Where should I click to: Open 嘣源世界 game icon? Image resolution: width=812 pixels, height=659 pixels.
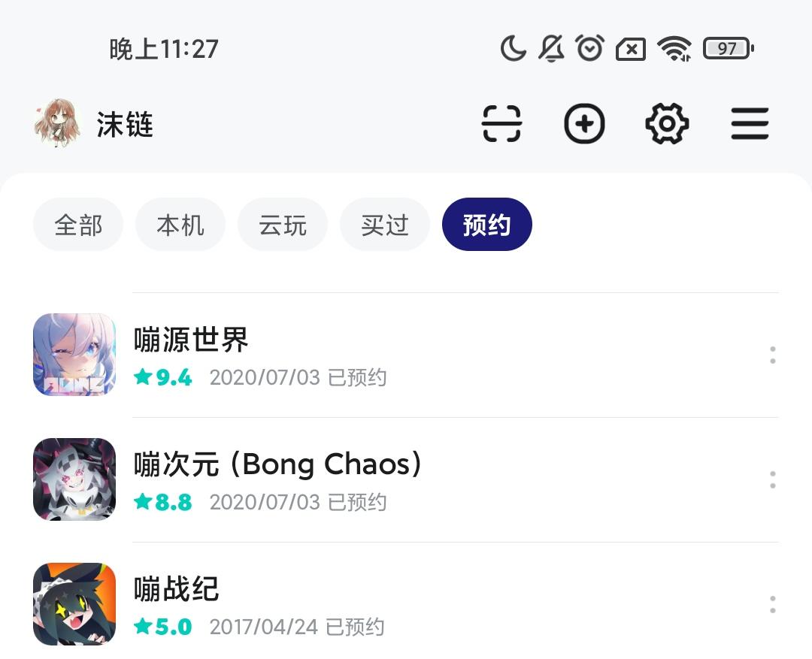(74, 355)
